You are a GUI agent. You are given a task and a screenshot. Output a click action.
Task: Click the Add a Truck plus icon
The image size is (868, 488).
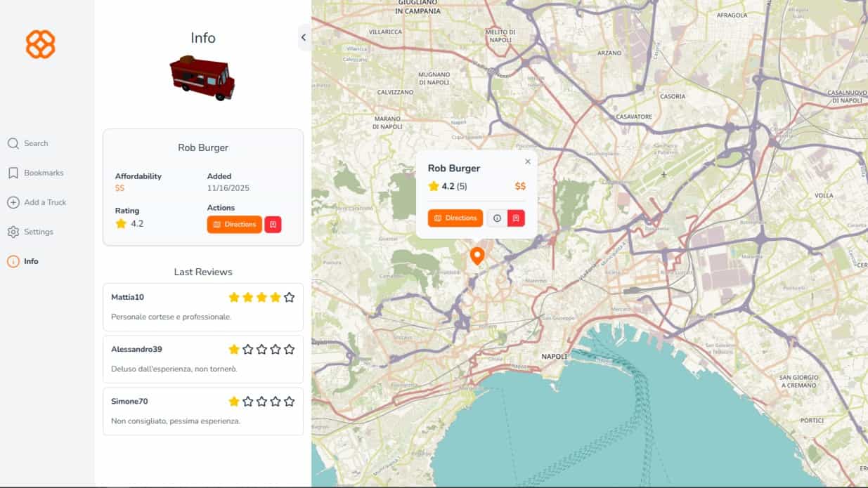pos(14,202)
